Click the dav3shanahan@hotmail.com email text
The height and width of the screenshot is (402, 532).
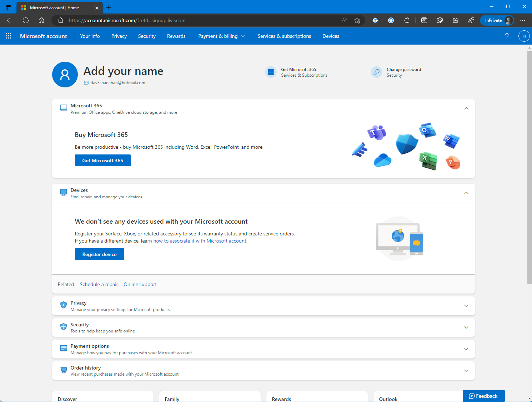pos(118,83)
